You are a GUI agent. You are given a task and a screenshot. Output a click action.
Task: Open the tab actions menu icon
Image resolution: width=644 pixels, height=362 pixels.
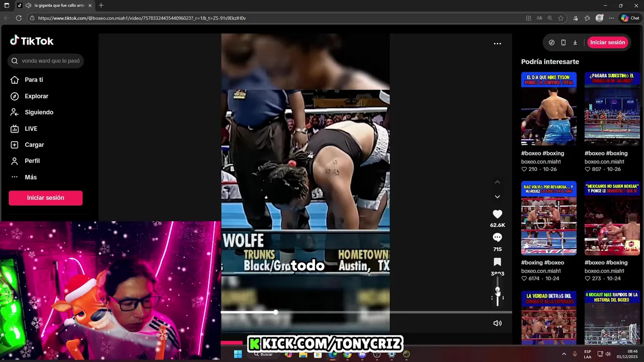pos(7,6)
